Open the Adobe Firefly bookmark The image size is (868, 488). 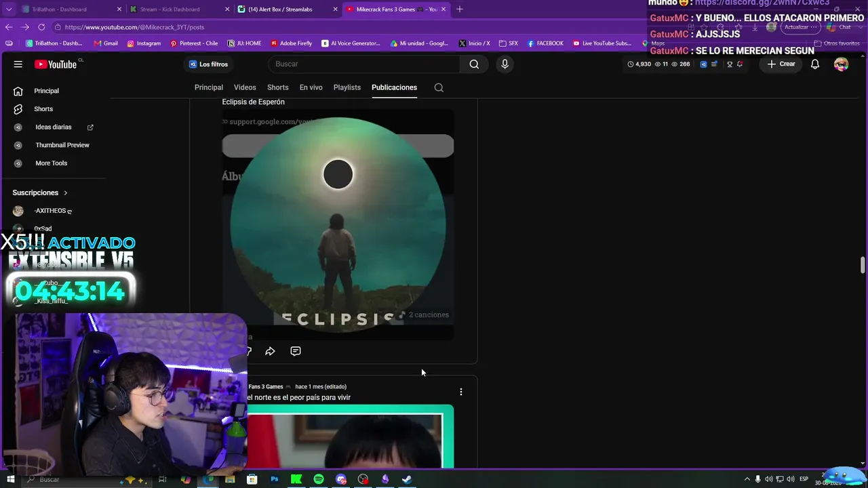point(292,43)
